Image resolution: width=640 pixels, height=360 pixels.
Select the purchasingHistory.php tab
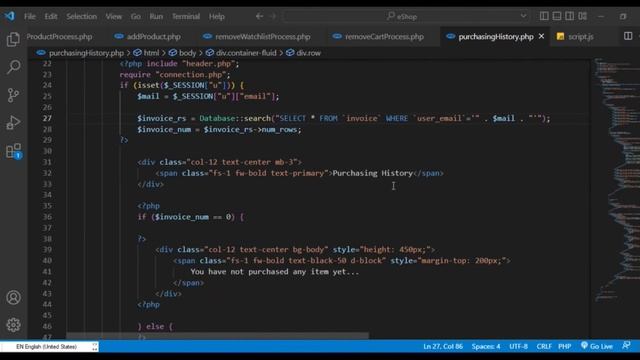point(496,37)
